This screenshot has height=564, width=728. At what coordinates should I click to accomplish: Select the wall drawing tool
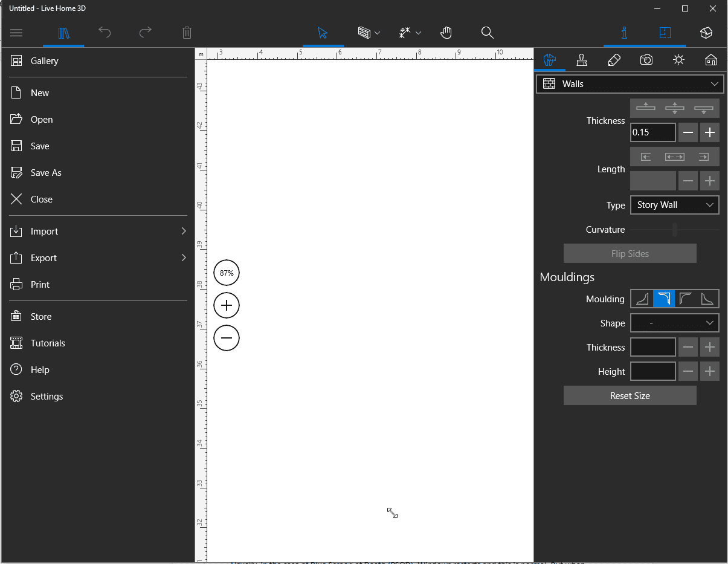[364, 33]
